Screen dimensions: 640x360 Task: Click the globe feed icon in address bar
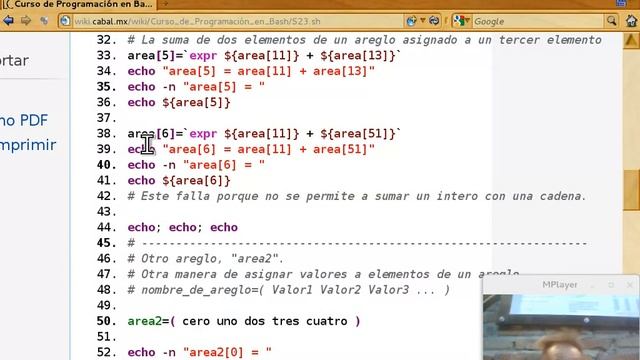411,21
